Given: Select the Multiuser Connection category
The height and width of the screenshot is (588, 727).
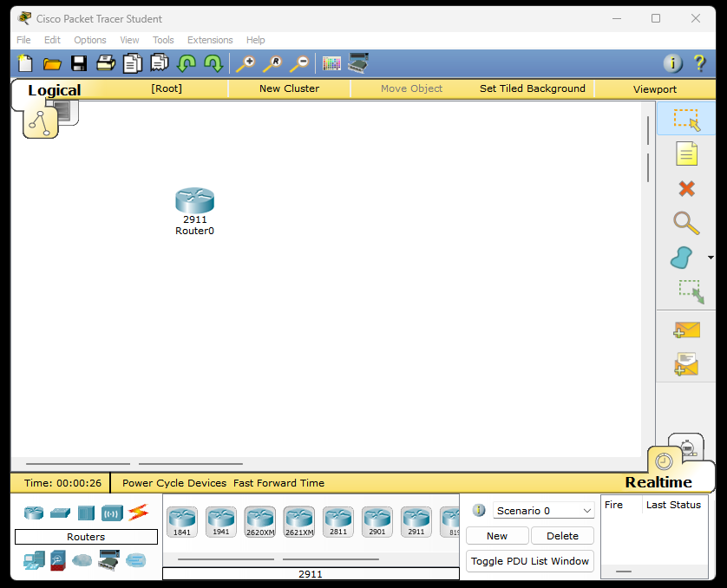Looking at the screenshot, I should [135, 560].
